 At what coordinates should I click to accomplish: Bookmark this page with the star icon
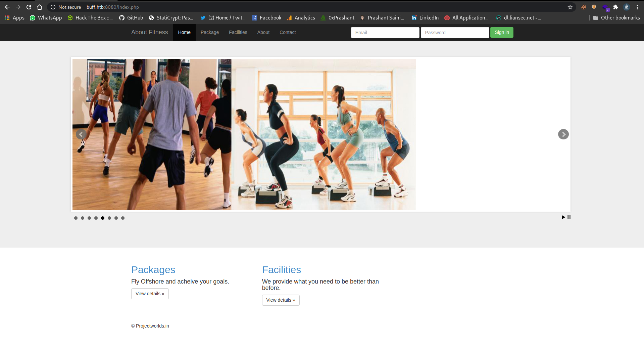[570, 7]
